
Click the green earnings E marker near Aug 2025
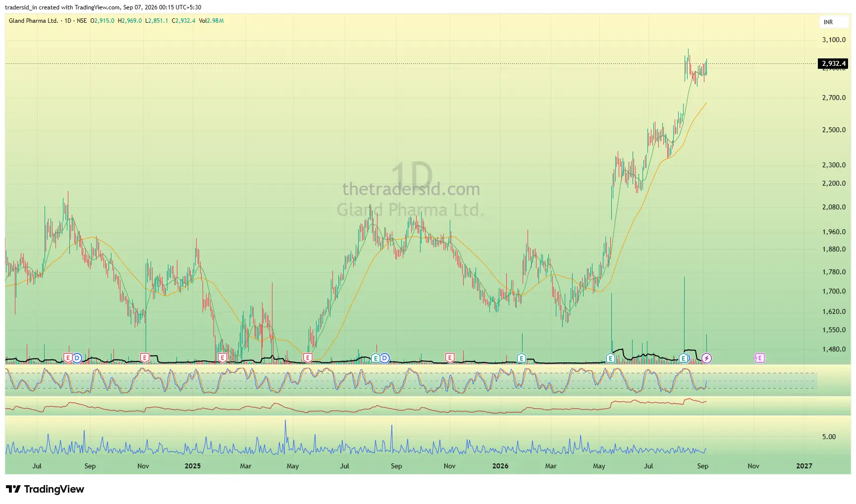pos(375,358)
